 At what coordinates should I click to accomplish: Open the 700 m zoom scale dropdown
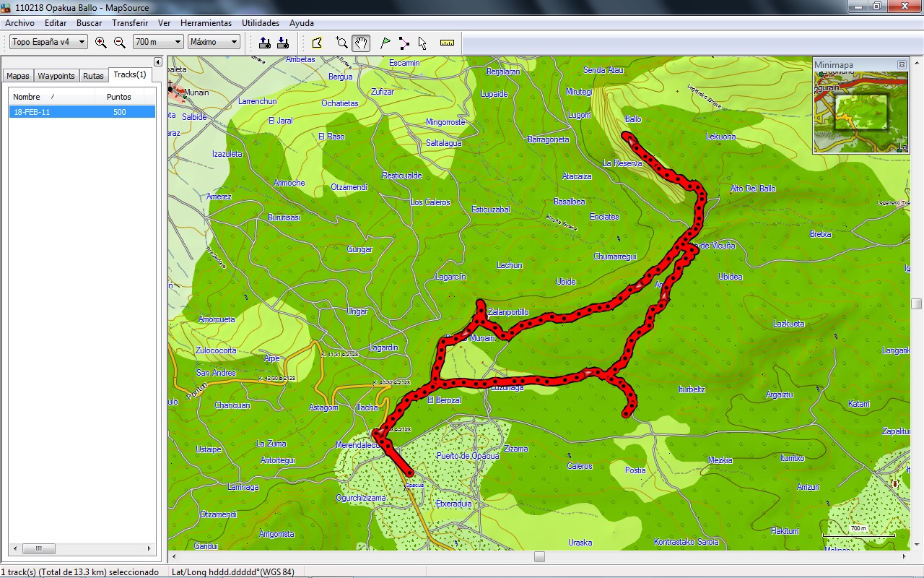pyautogui.click(x=158, y=42)
